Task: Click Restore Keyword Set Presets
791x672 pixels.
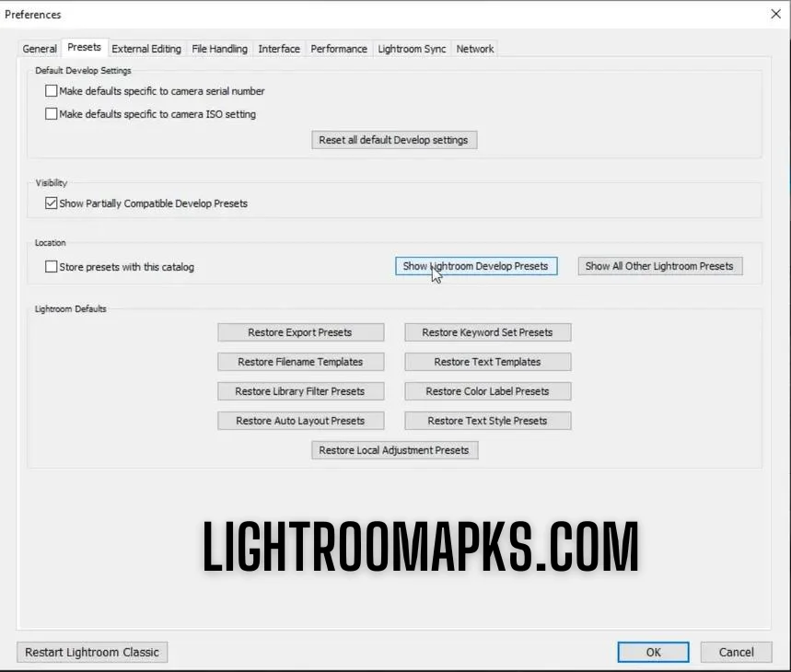Action: click(x=488, y=332)
